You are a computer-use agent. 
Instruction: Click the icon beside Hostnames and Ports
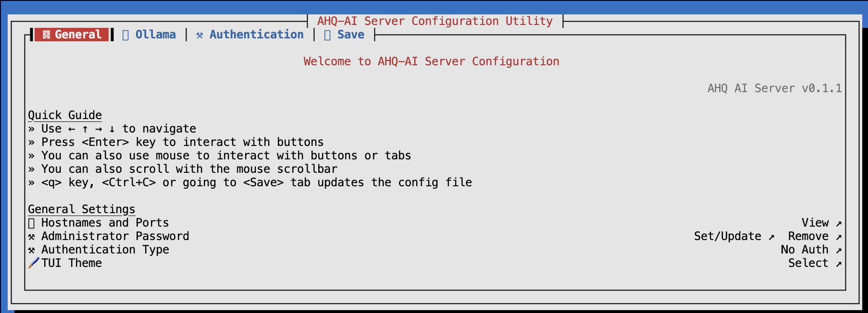[32, 223]
